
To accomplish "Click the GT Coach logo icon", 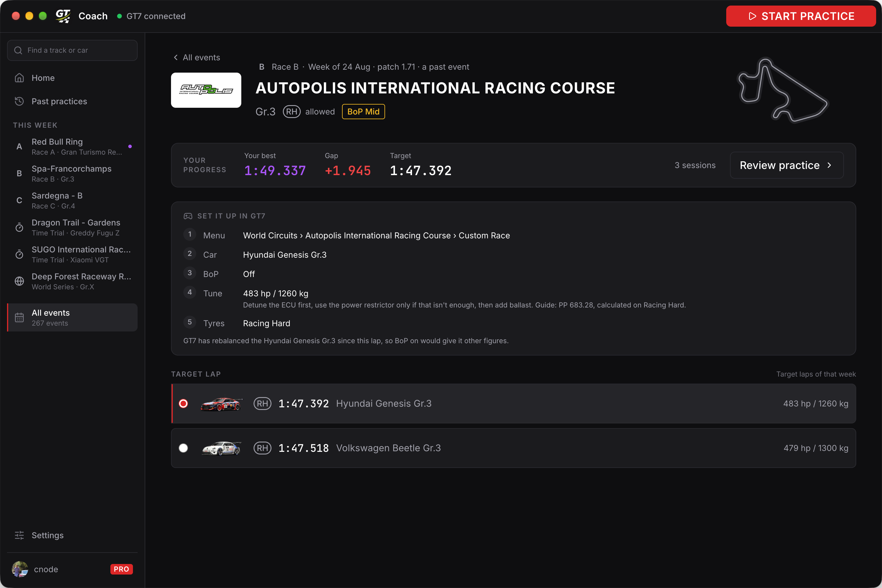I will coord(63,16).
